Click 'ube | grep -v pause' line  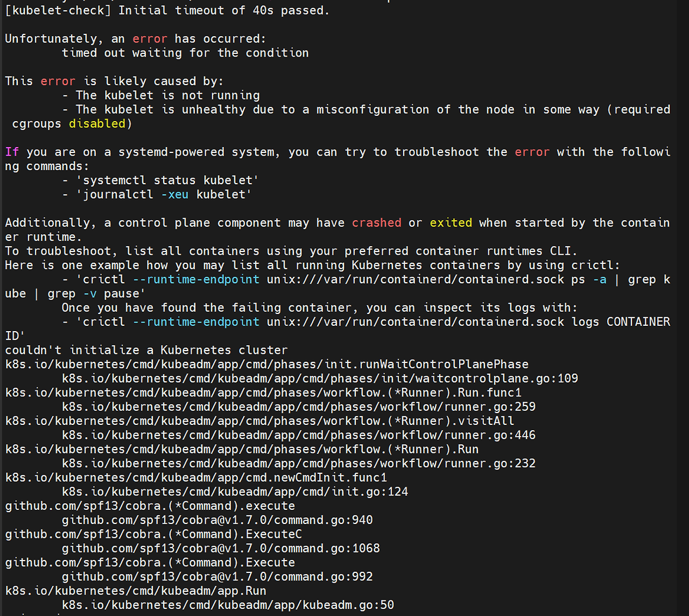75,293
